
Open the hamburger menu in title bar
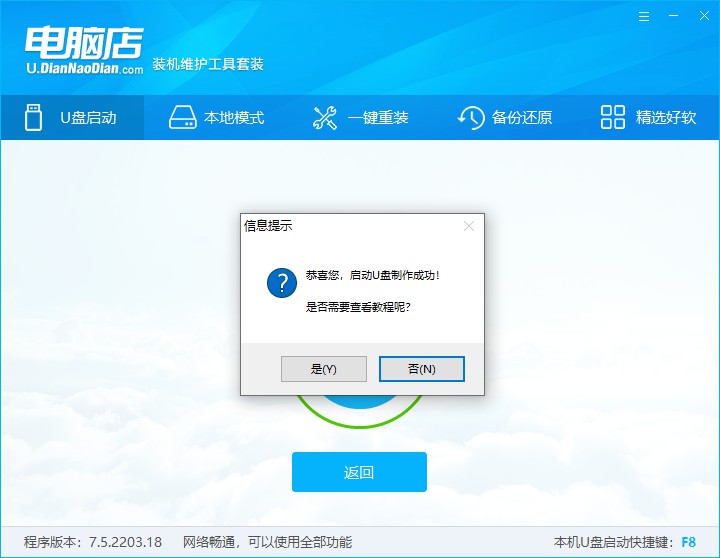[x=645, y=18]
